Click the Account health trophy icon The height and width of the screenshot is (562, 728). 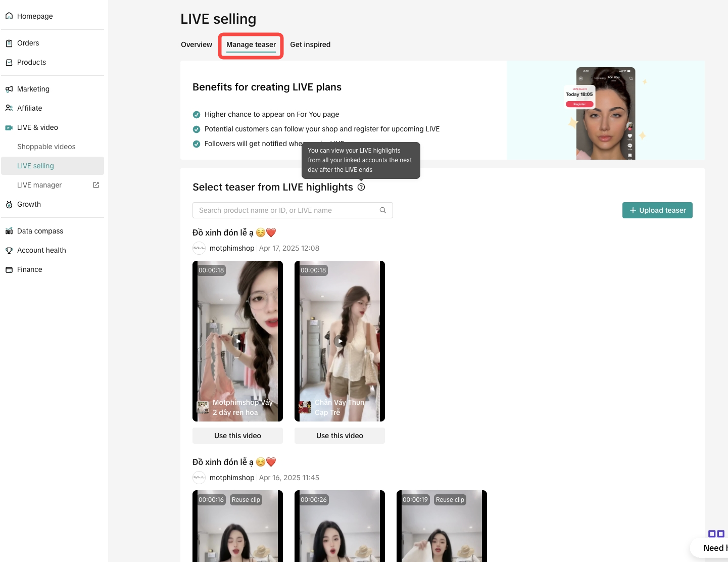(9, 251)
